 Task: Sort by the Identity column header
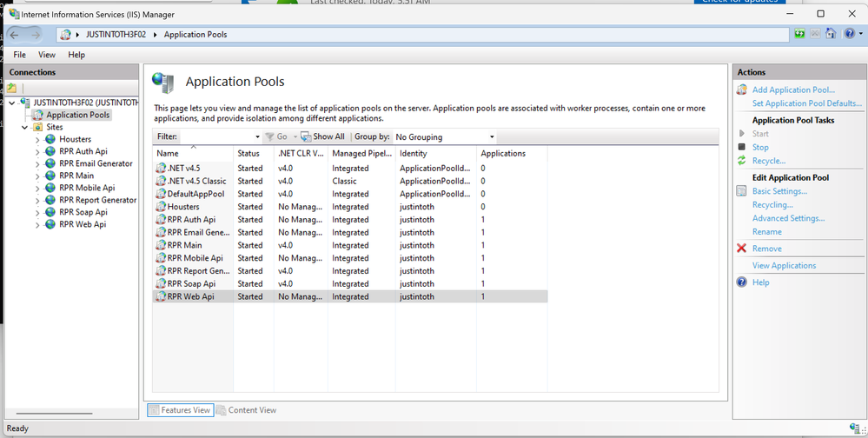tap(435, 153)
